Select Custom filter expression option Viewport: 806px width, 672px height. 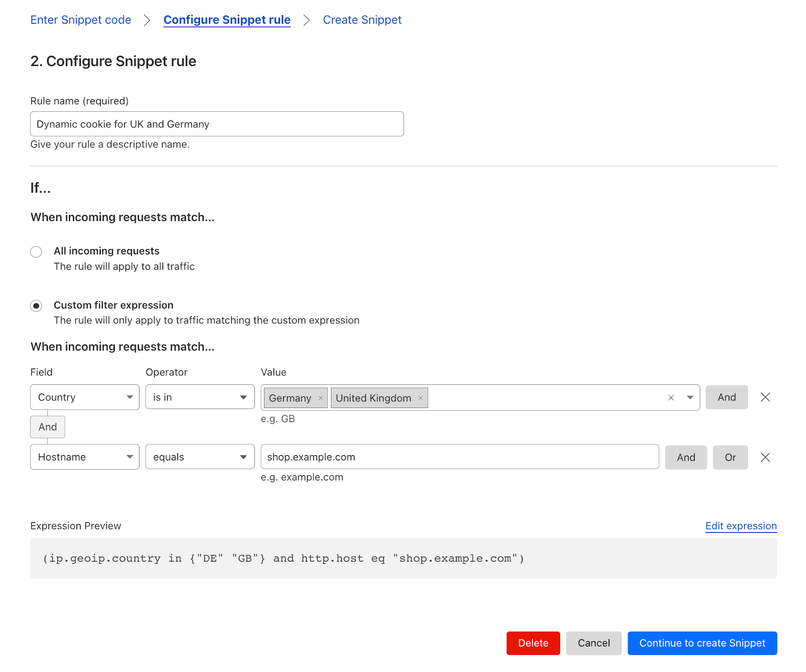click(36, 306)
